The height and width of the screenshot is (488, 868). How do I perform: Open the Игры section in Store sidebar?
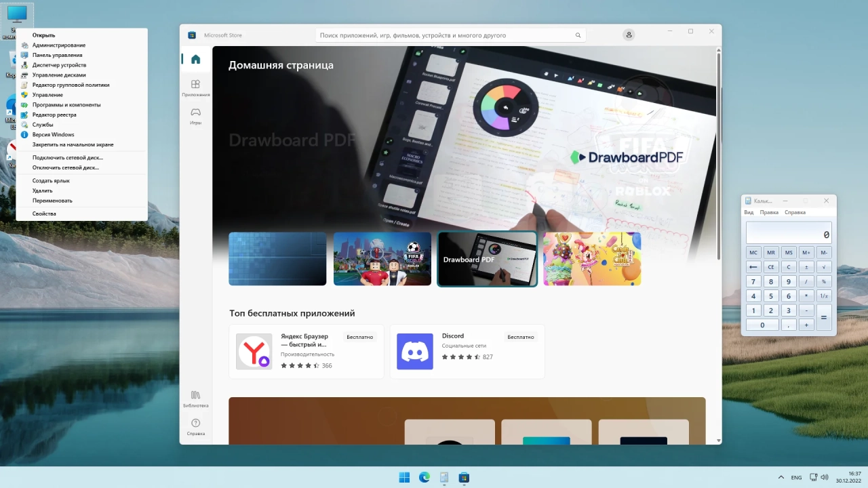(x=195, y=115)
